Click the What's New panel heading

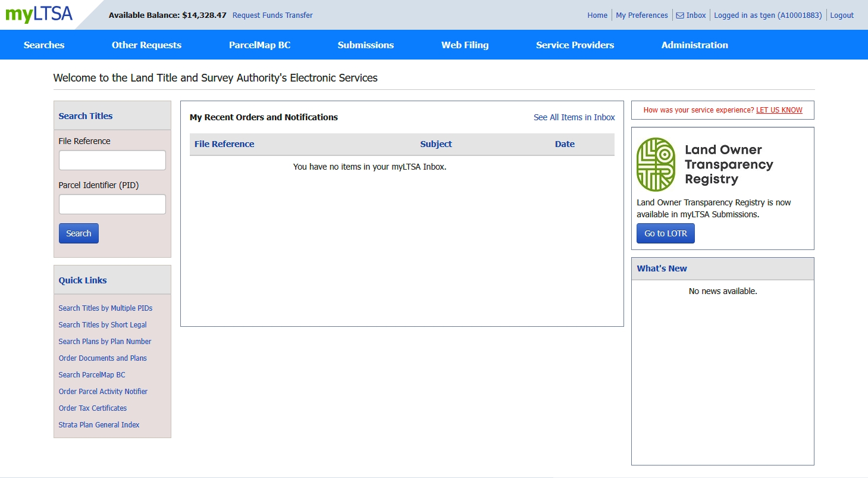click(x=662, y=268)
